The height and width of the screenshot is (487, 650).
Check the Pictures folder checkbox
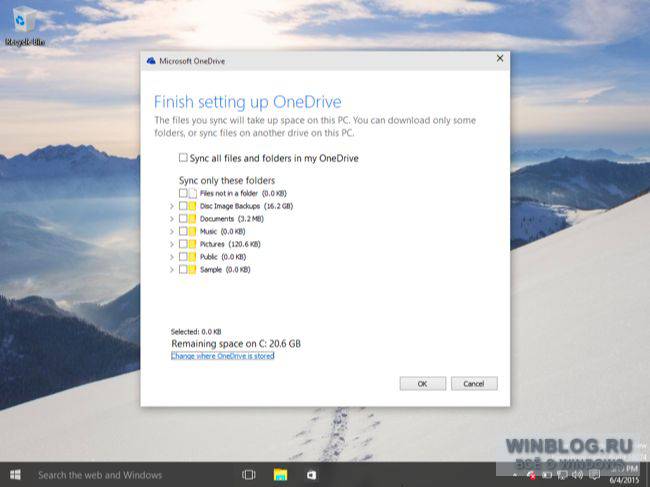tap(183, 244)
